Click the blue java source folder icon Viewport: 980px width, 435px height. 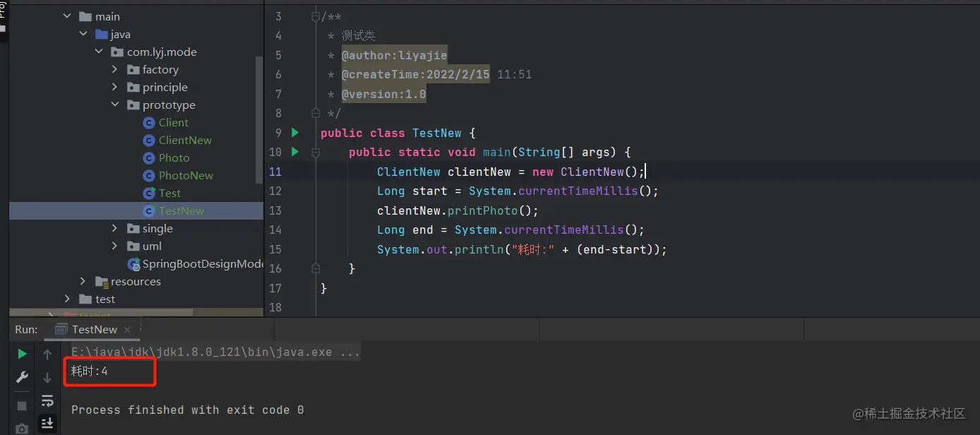[102, 35]
